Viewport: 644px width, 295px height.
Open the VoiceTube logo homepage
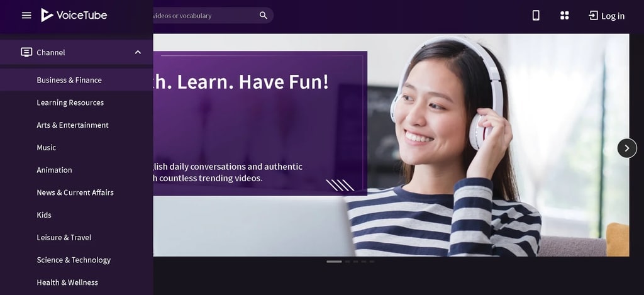tap(74, 16)
